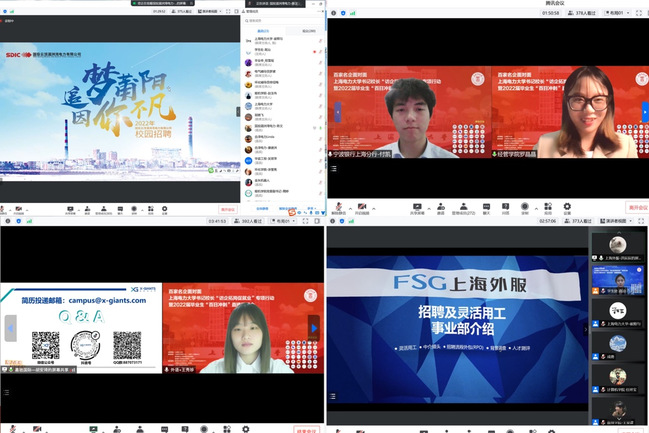Toggle microphone in top-left meeting toolbar

coord(2,209)
